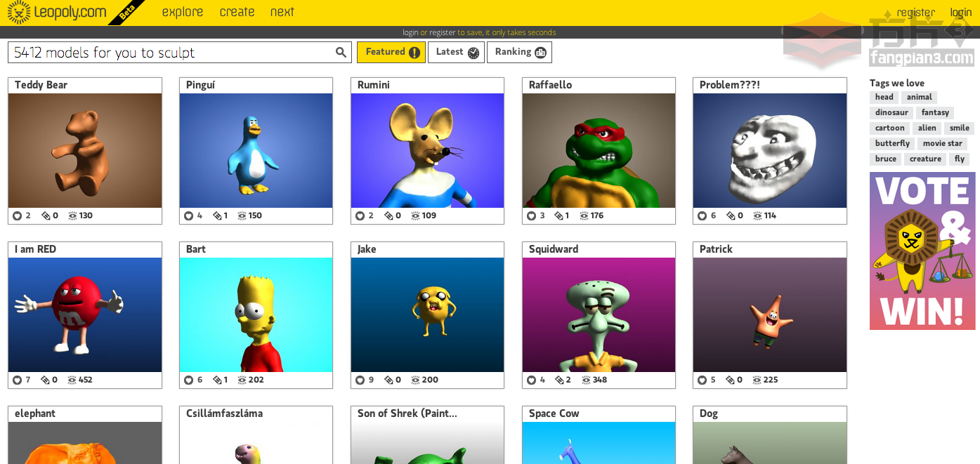The width and height of the screenshot is (980, 464).
Task: Select the creature tag
Action: 925,159
